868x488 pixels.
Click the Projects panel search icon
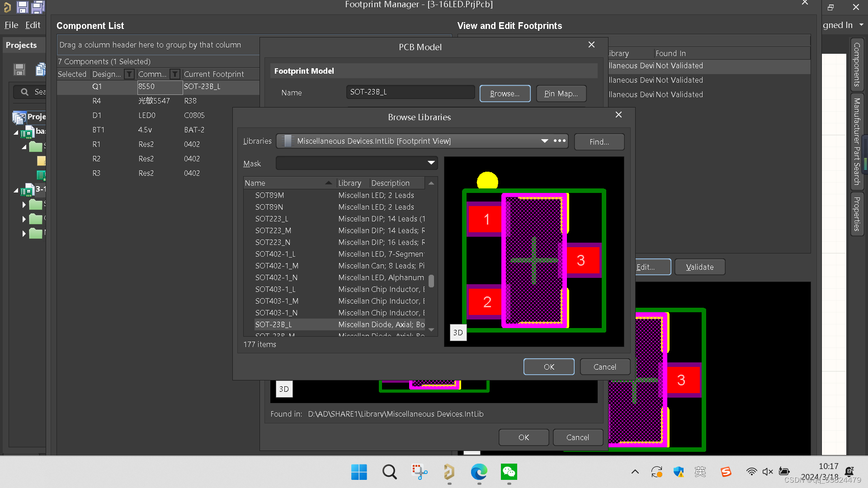coord(25,92)
